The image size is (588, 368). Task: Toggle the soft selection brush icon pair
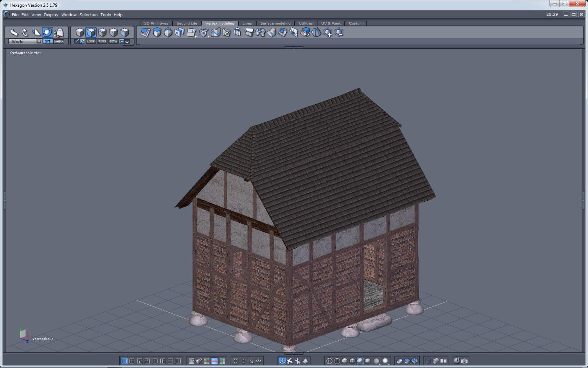pos(79,41)
